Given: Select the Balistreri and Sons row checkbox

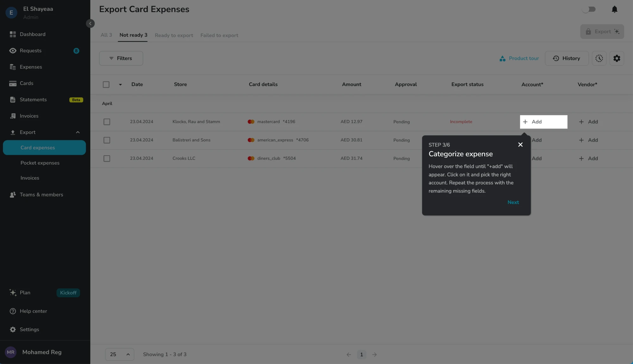Looking at the screenshot, I should tap(107, 140).
